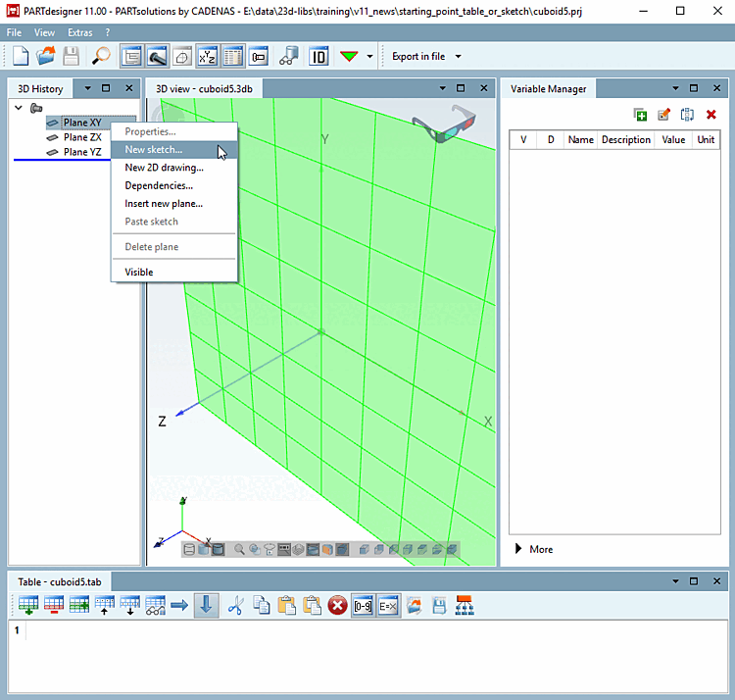Viewport: 735px width, 700px height.
Task: Expand the More section in Variable Manager
Action: tap(534, 549)
